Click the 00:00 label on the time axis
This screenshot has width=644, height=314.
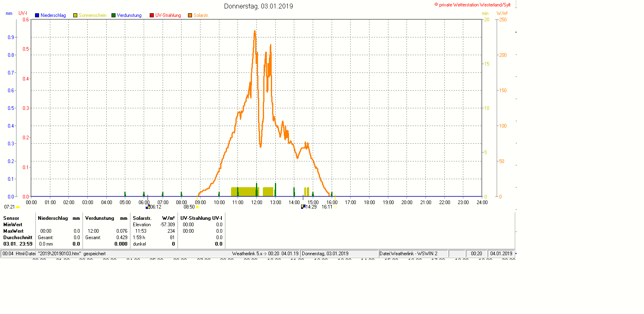(x=31, y=202)
